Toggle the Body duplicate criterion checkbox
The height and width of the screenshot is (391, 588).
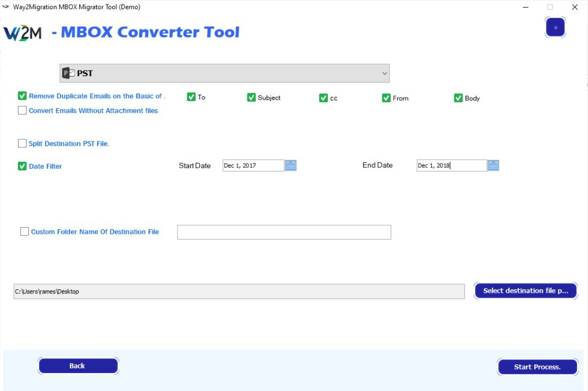[458, 98]
